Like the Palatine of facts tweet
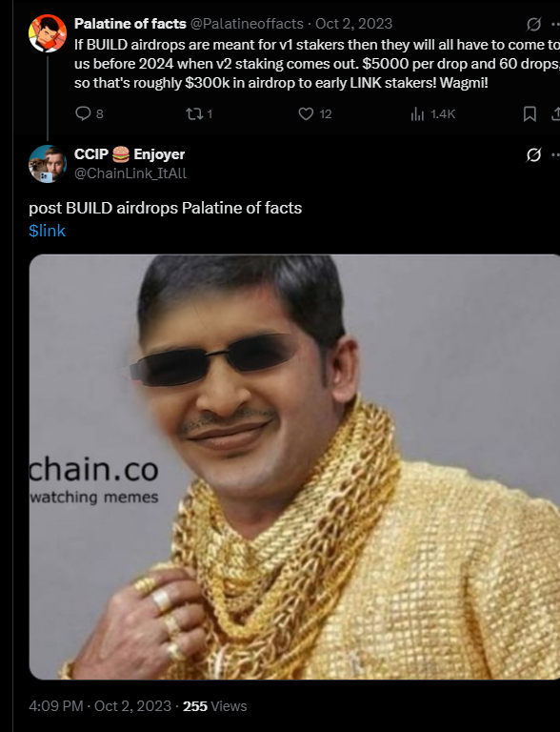Image resolution: width=560 pixels, height=732 pixels. pyautogui.click(x=306, y=114)
